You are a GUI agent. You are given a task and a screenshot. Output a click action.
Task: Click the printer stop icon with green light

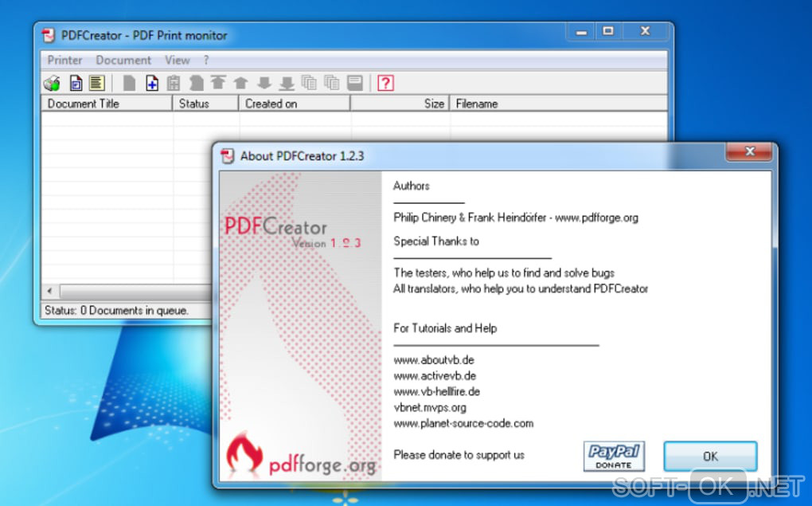click(x=53, y=83)
